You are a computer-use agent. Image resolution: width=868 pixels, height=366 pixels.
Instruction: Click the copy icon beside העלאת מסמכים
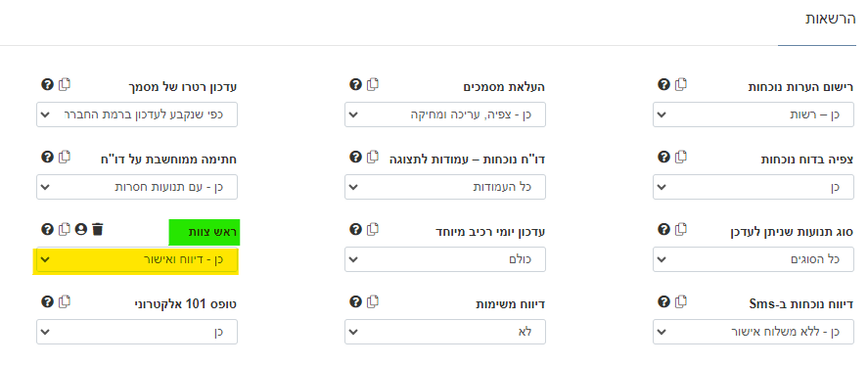[373, 84]
